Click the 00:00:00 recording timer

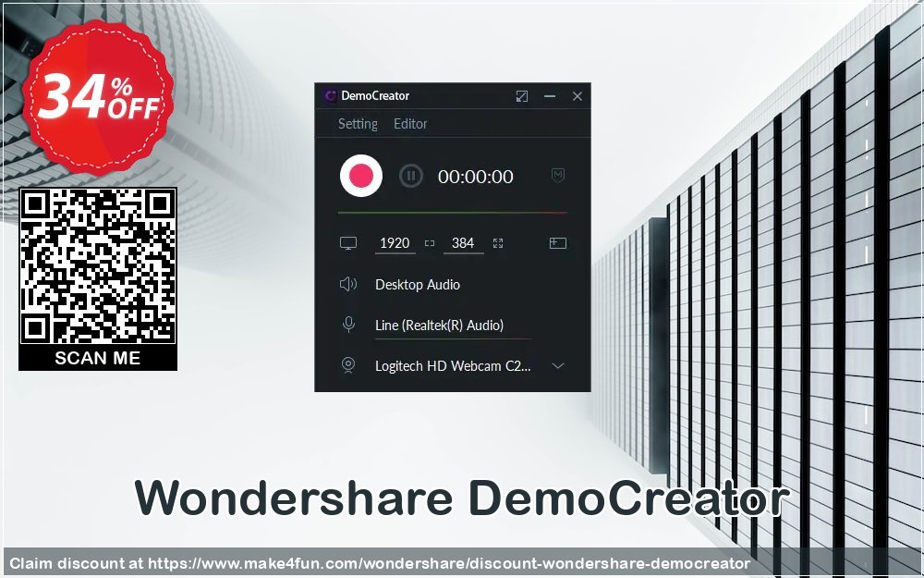pos(476,177)
